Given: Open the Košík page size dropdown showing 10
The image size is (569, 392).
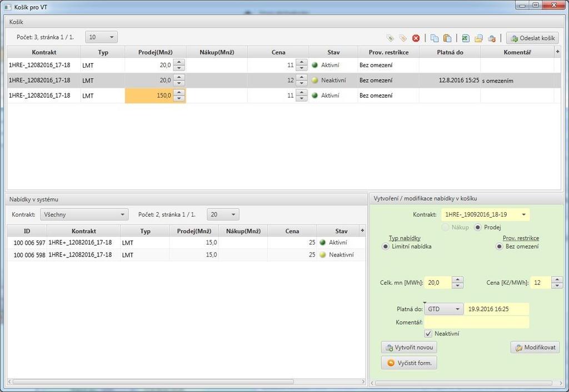Looking at the screenshot, I should point(101,37).
